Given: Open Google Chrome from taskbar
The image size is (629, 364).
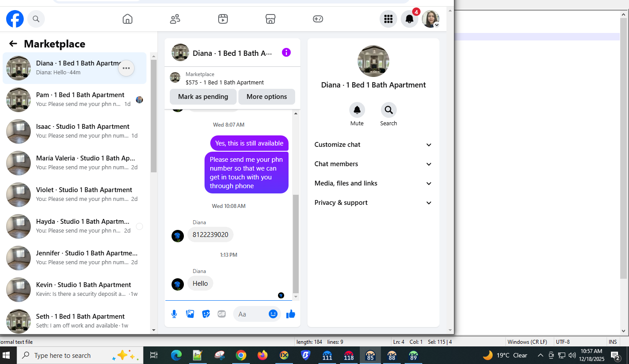Looking at the screenshot, I should [241, 355].
